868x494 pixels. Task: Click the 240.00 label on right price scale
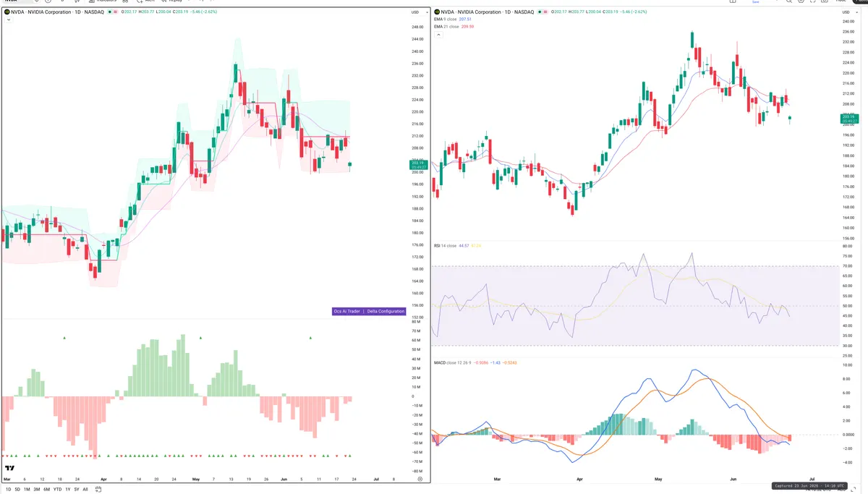pyautogui.click(x=848, y=21)
